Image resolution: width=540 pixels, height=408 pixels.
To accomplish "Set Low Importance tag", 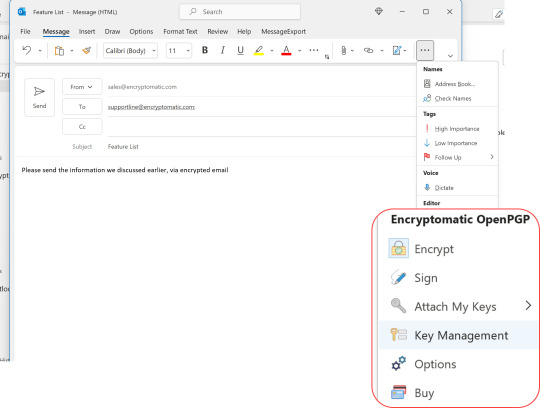I will 457,143.
